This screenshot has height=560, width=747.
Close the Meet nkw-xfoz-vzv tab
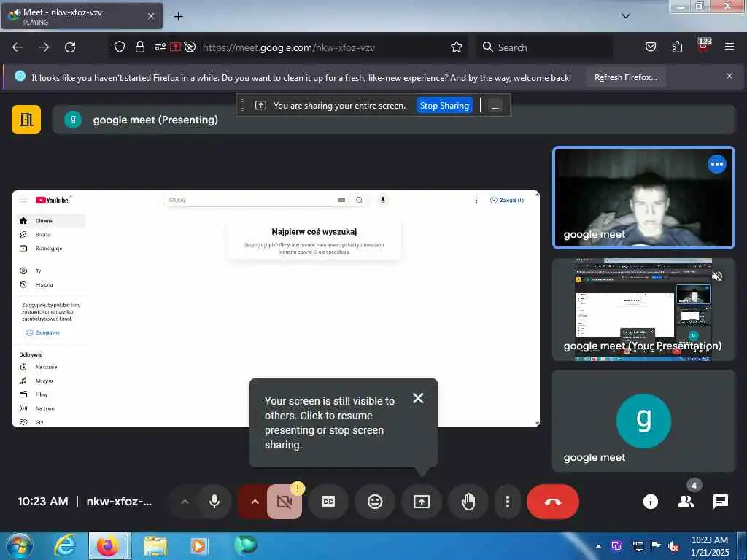[x=151, y=16]
